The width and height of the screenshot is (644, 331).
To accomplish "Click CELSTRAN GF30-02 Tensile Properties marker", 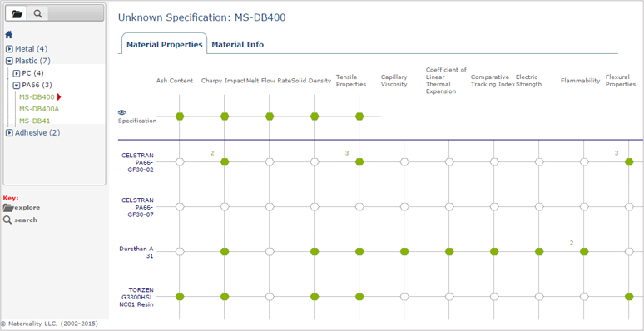I will (359, 162).
